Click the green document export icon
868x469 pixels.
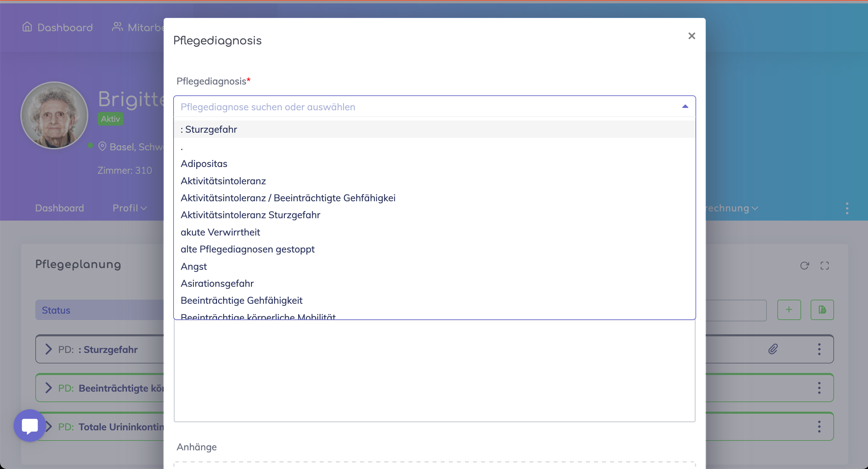tap(822, 309)
